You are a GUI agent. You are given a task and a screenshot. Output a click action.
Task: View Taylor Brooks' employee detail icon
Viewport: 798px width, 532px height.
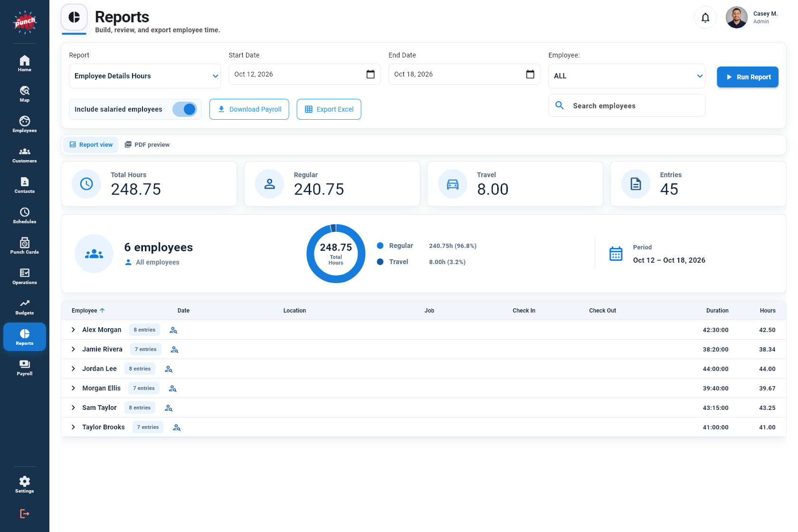(177, 427)
